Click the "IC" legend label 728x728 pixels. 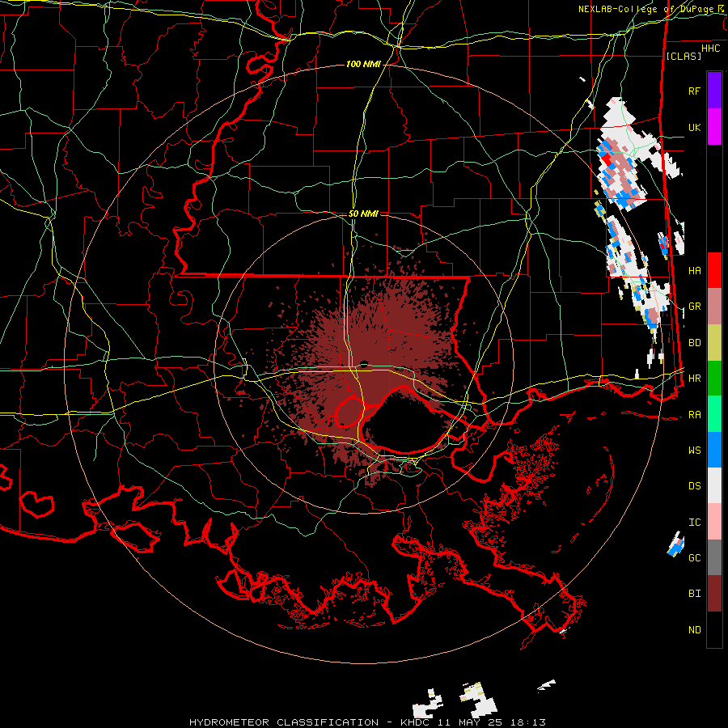coord(694,522)
